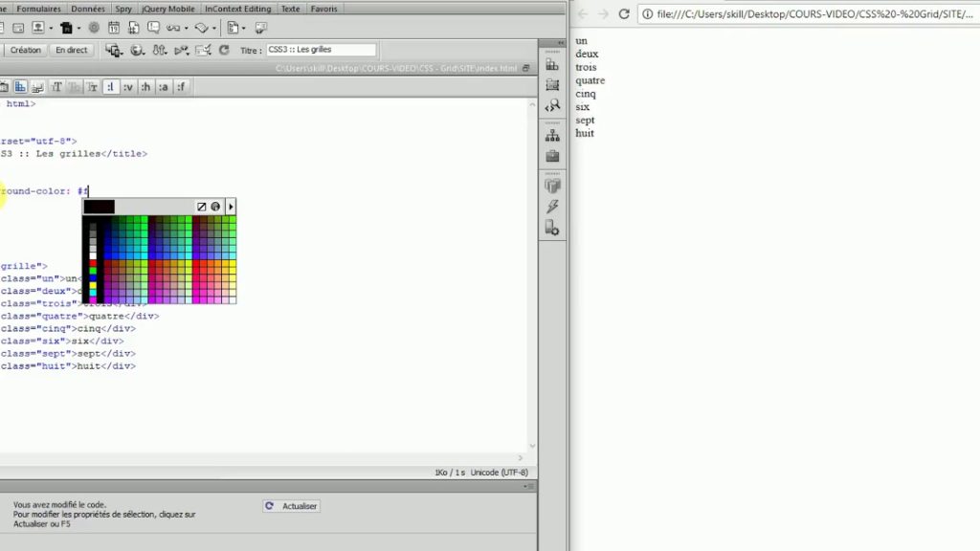Toggle the :h pseudo-class filter button

point(145,86)
